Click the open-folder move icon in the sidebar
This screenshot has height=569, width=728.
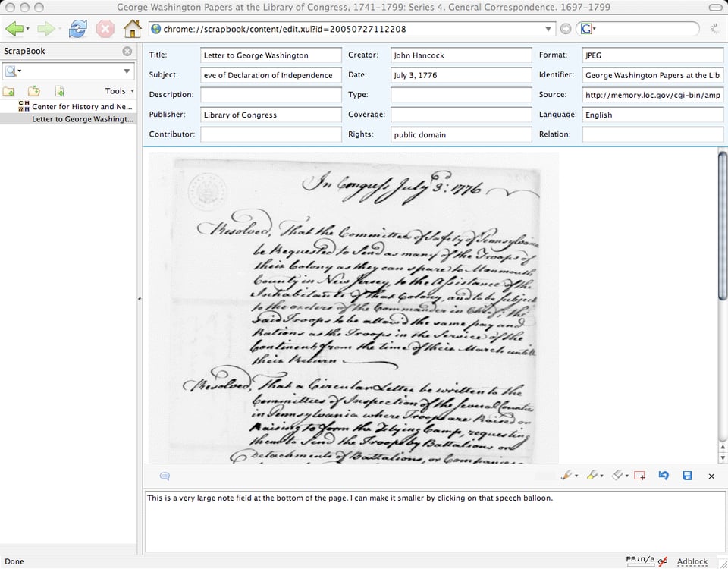pos(34,91)
